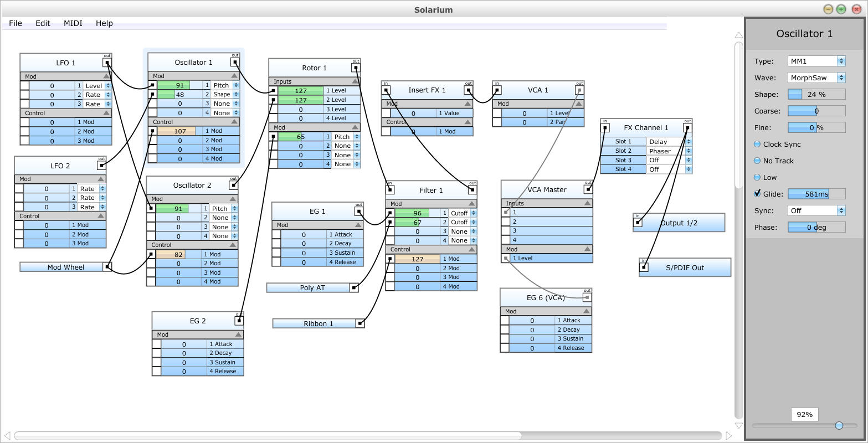The height and width of the screenshot is (443, 868).
Task: Click the Insert FX 1 out port
Action: (x=469, y=90)
